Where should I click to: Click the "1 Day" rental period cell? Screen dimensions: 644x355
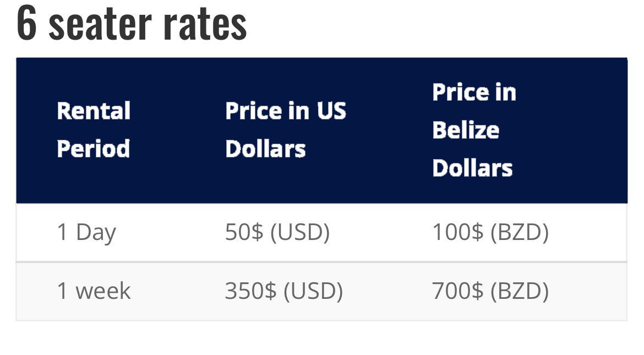86,232
